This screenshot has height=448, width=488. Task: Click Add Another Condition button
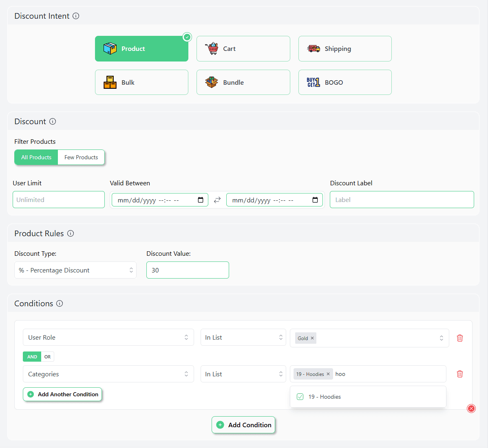(x=62, y=394)
